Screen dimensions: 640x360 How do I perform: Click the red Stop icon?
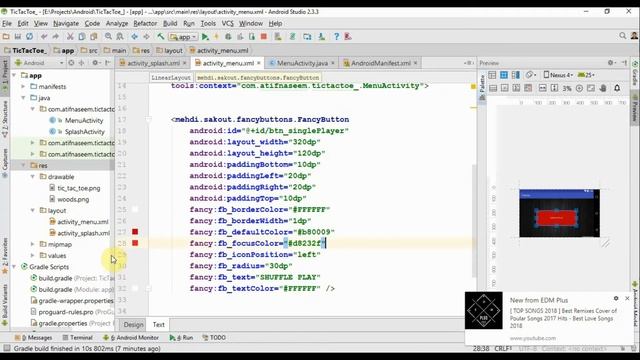(x=264, y=37)
